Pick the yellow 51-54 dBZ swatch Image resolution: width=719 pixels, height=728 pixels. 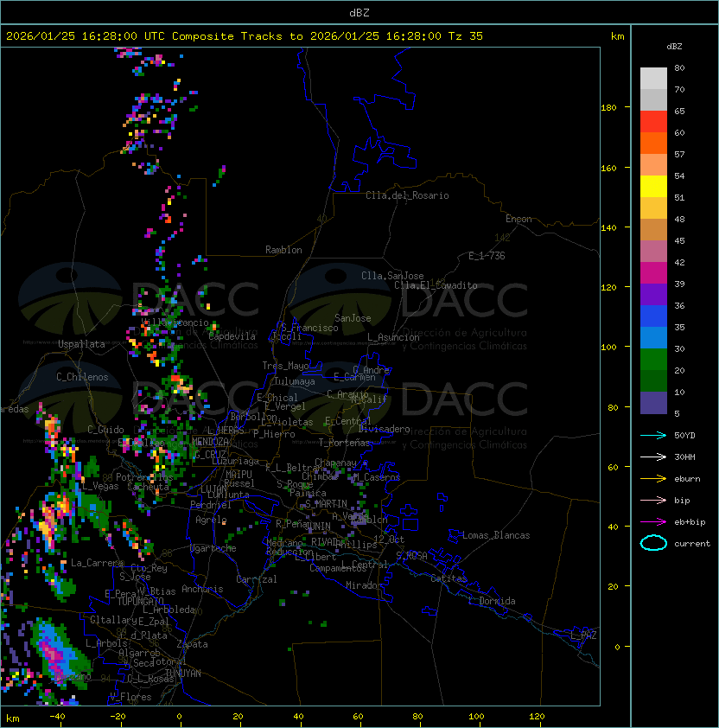(653, 186)
